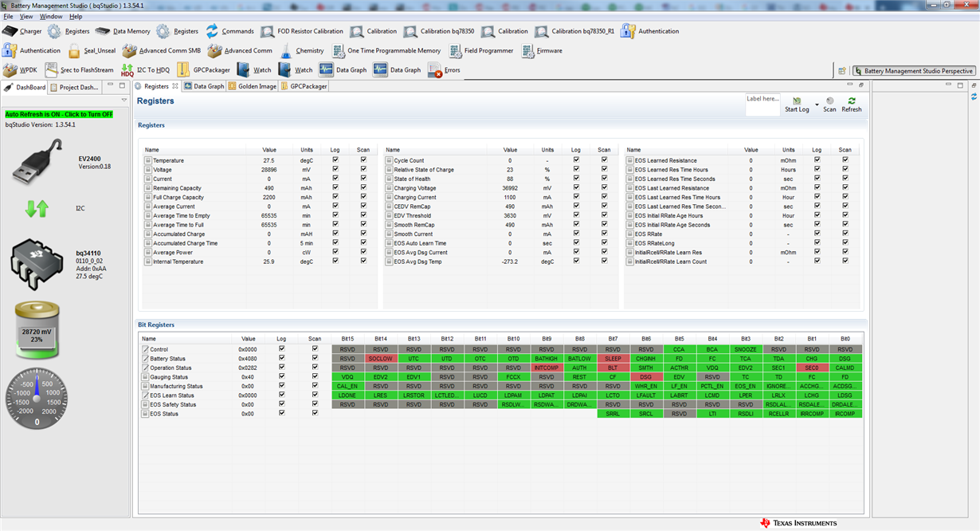Switch to the Project Dash tab
980x531 pixels.
click(x=75, y=87)
